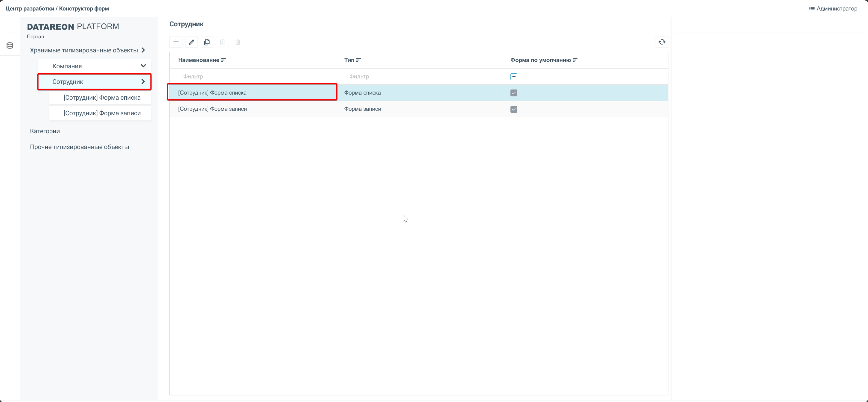
Task: Toggle the Форма по умолчанию filter checkbox
Action: point(514,77)
